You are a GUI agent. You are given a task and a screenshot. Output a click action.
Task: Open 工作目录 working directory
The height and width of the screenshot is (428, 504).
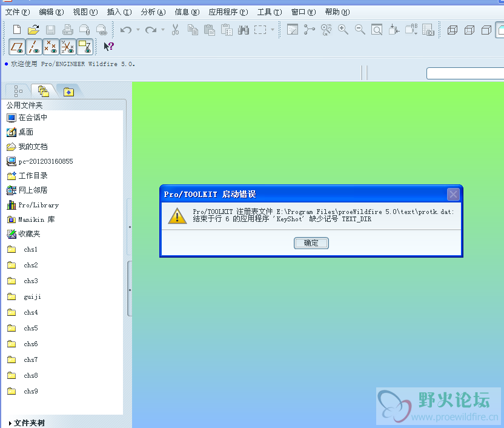pos(27,176)
